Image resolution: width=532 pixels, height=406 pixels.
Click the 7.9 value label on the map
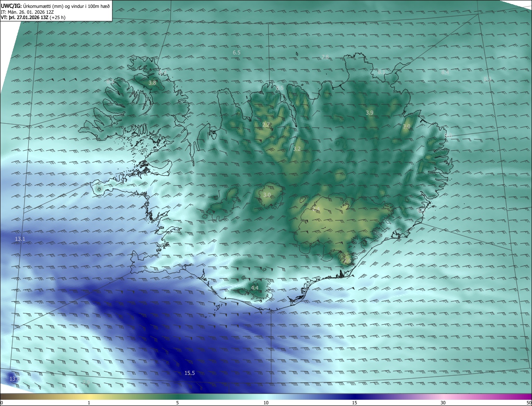(86, 382)
